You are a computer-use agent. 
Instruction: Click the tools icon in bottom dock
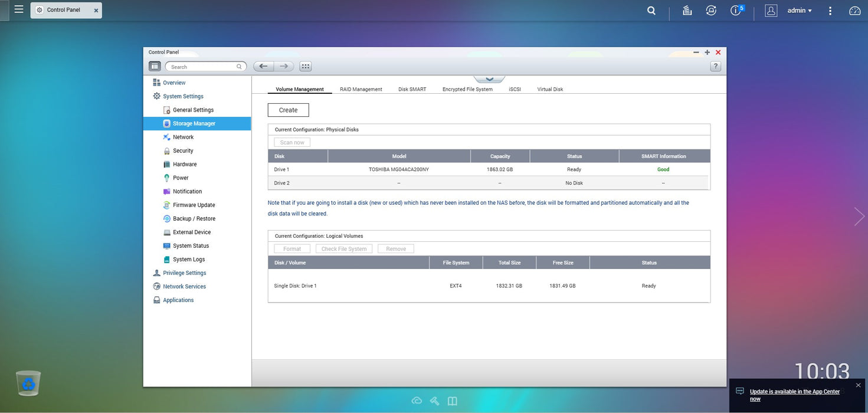pos(435,401)
